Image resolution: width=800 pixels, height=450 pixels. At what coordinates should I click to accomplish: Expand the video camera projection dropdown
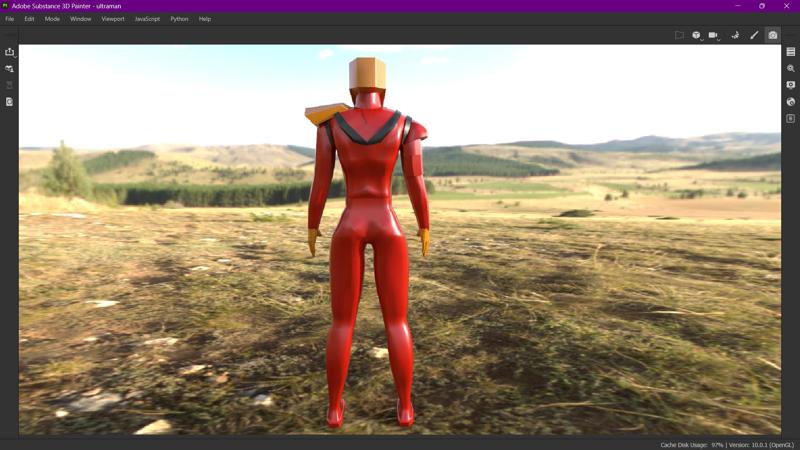click(x=714, y=35)
